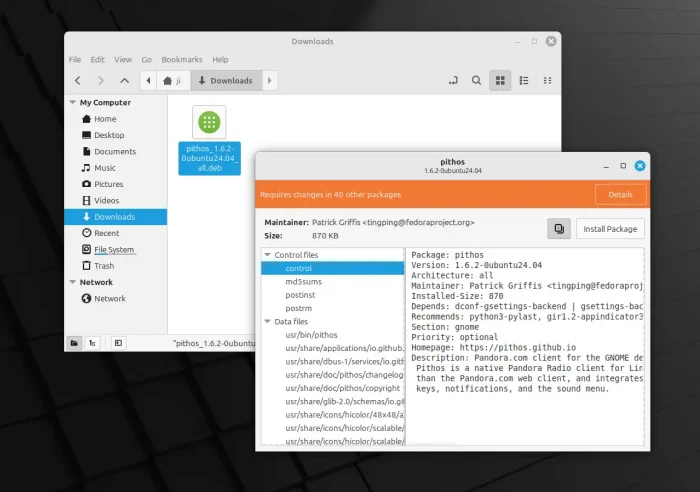Click Details in the orange banner

pos(620,195)
